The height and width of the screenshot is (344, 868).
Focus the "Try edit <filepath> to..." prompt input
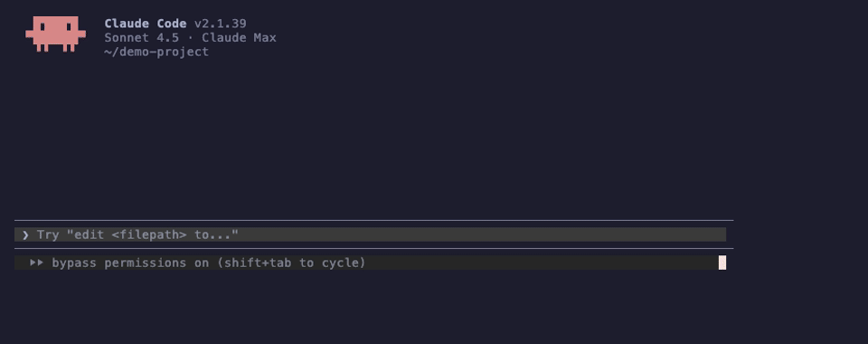(x=370, y=234)
